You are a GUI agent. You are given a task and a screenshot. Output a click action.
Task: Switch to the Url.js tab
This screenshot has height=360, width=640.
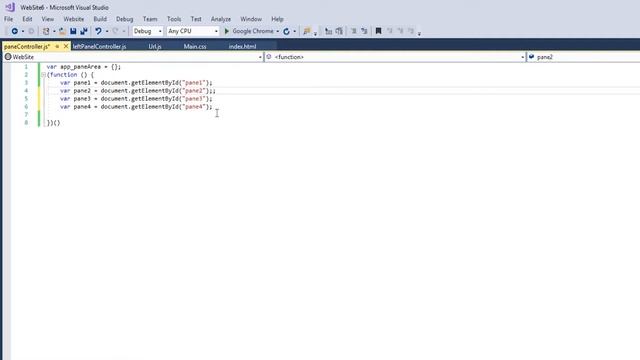click(155, 47)
